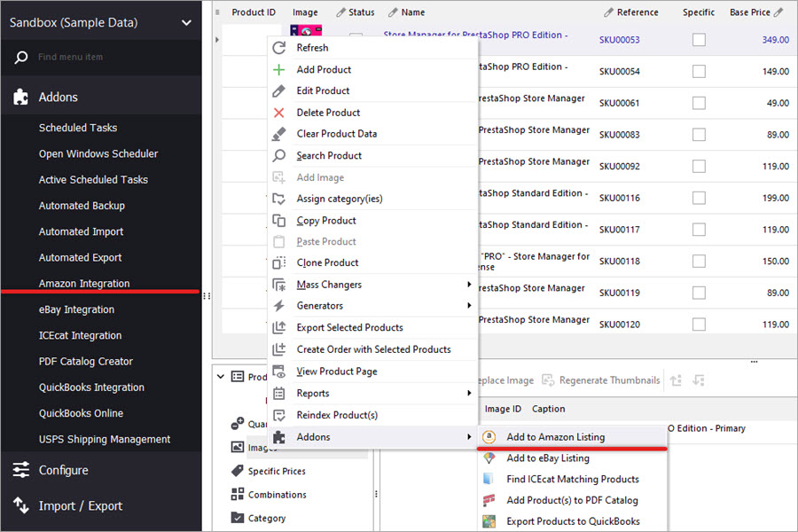The width and height of the screenshot is (798, 532).
Task: Click the QuickBooks export icon in submenu
Action: point(489,521)
